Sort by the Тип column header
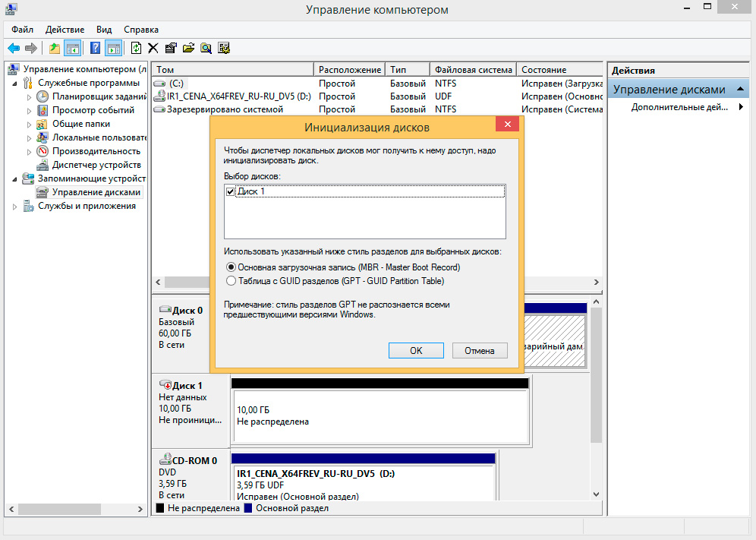 pyautogui.click(x=408, y=69)
